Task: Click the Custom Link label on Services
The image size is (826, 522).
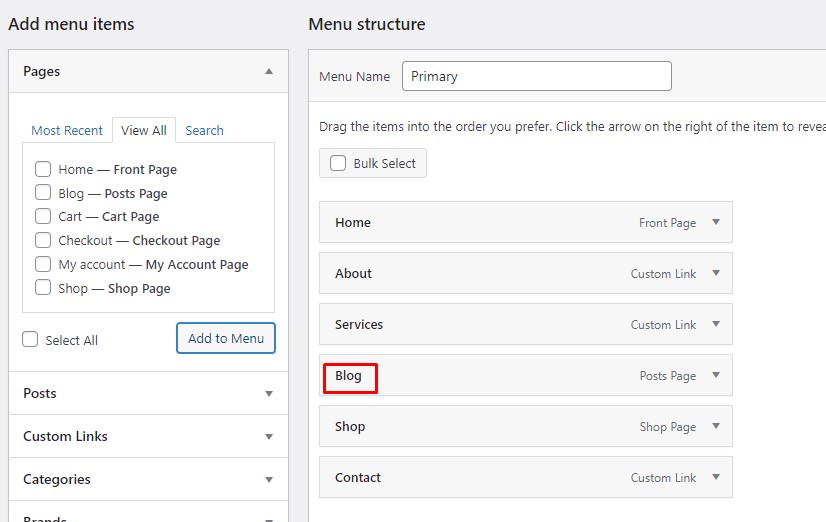Action: pyautogui.click(x=664, y=325)
